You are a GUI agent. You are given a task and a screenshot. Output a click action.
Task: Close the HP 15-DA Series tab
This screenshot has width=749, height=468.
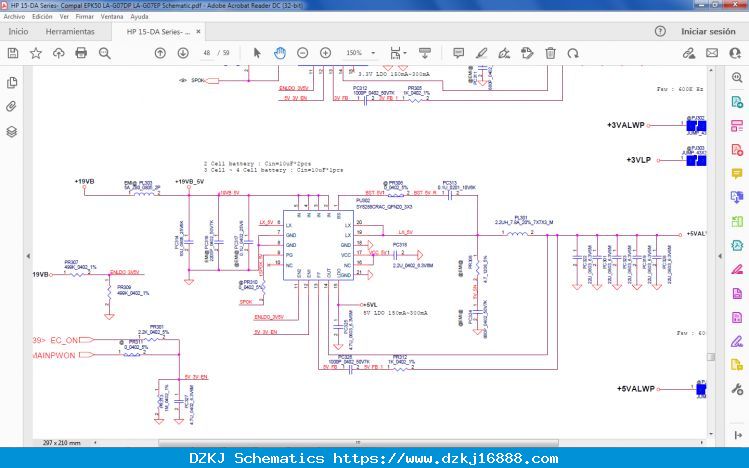198,32
